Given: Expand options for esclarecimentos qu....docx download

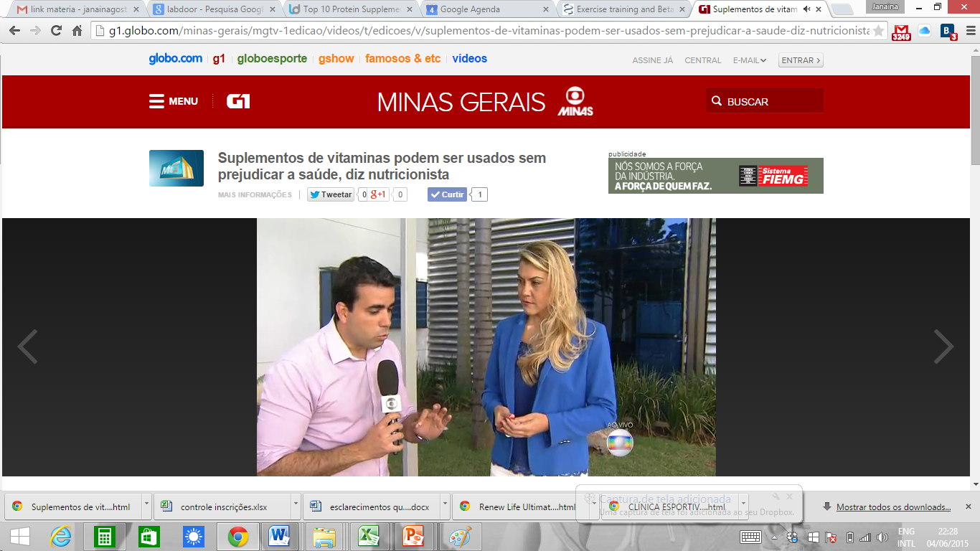Looking at the screenshot, I should coord(446,506).
